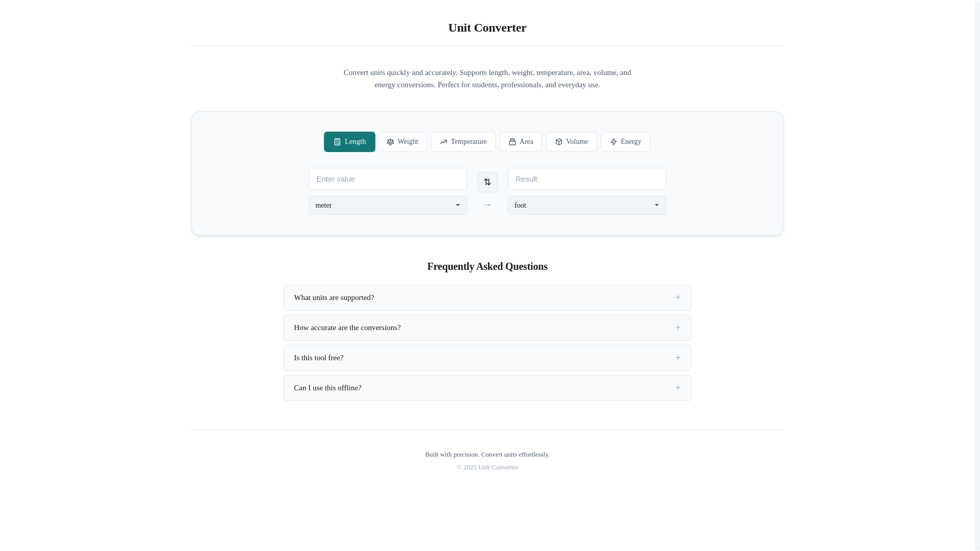This screenshot has height=551, width=980.
Task: Click the ruler icon on Length tab
Action: (x=337, y=142)
